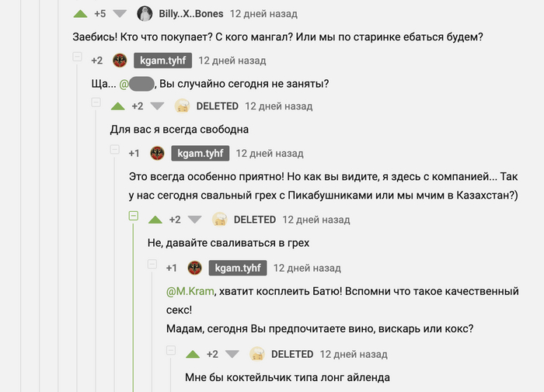The image size is (544, 392).
Task: Collapse the green-highlighted 'Не, давайте сваливаться' branch
Action: 133,216
